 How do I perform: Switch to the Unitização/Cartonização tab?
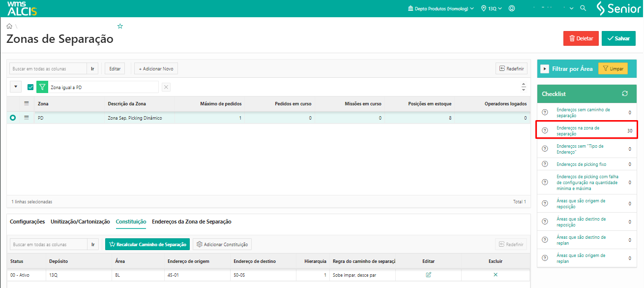coord(80,222)
